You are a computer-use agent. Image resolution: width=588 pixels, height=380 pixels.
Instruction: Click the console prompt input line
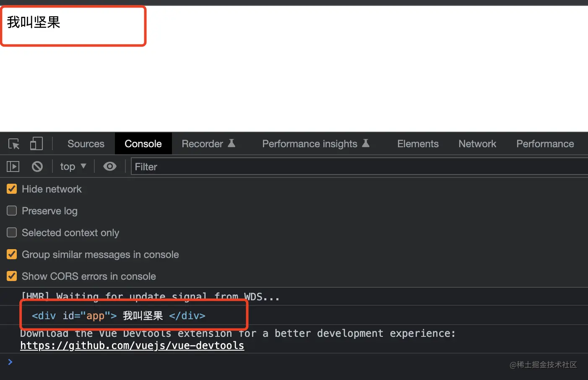point(294,362)
